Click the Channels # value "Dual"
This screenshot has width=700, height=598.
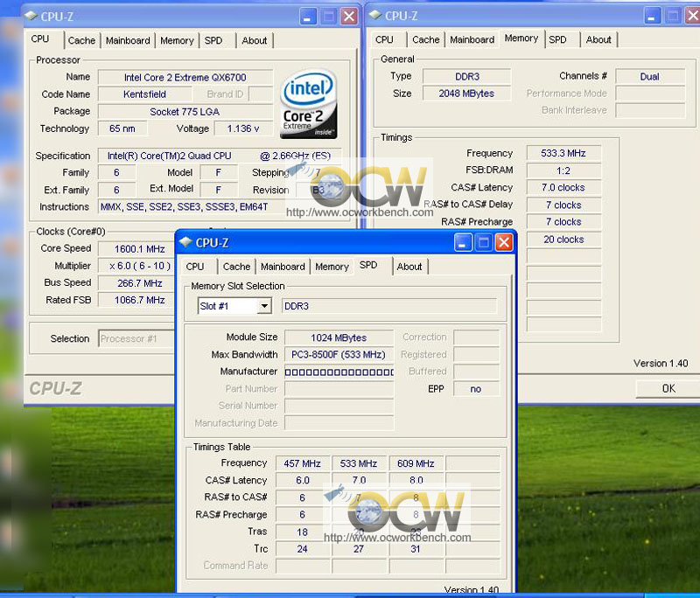(650, 76)
